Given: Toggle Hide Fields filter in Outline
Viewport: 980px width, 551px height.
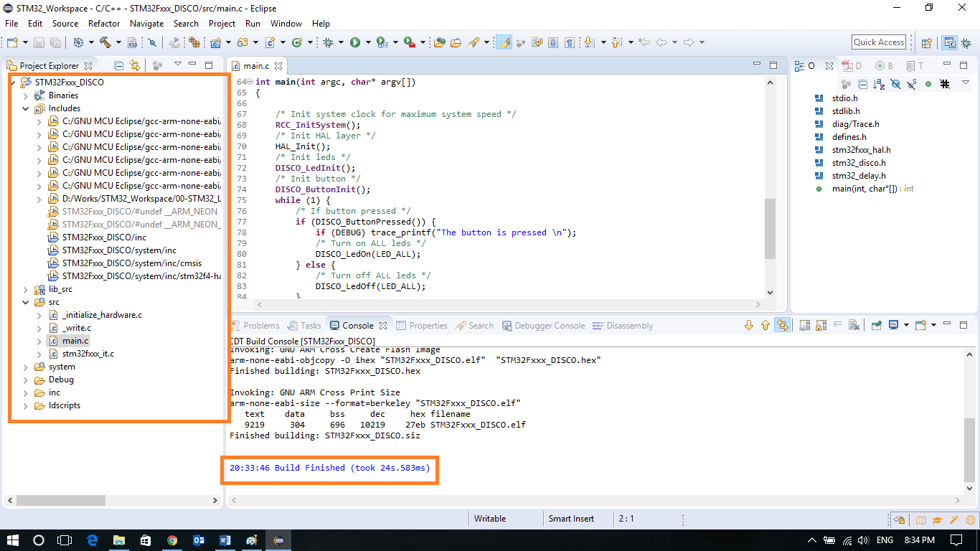Looking at the screenshot, I should tap(895, 84).
